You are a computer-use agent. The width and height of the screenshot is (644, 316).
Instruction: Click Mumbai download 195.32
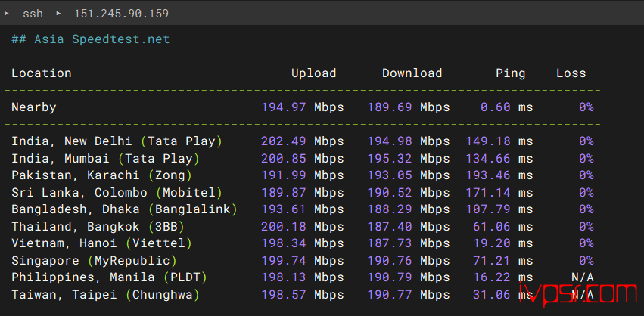(x=390, y=159)
